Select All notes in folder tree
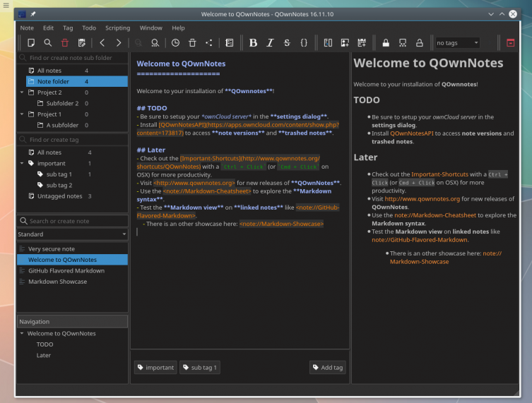This screenshot has height=403, width=532. pyautogui.click(x=49, y=71)
